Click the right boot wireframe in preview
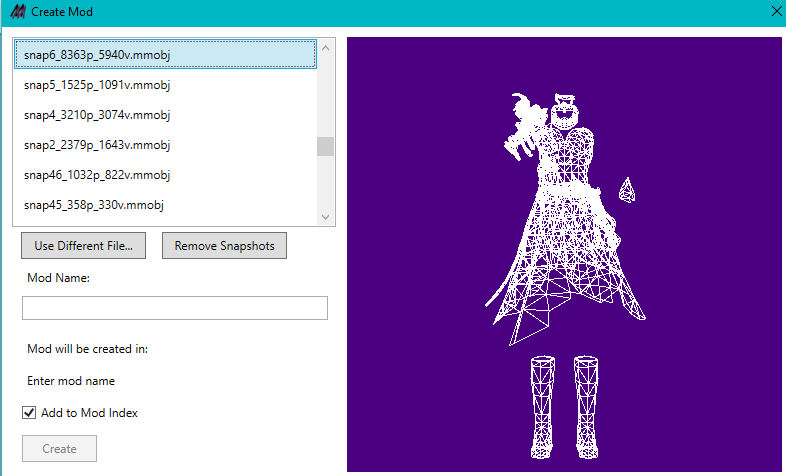The height and width of the screenshot is (476, 786). click(586, 405)
